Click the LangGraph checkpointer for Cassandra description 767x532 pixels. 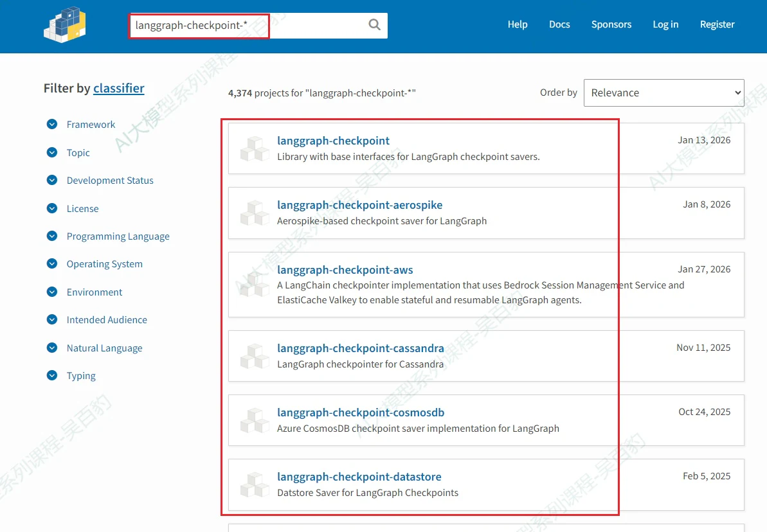361,364
